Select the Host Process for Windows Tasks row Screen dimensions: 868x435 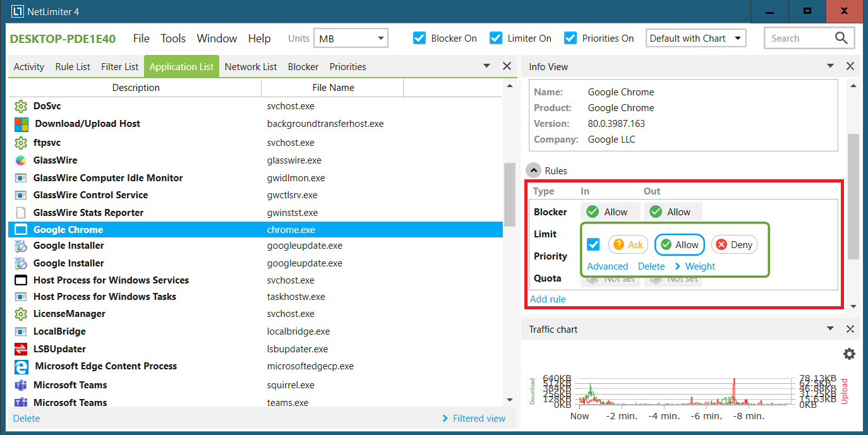click(x=256, y=297)
